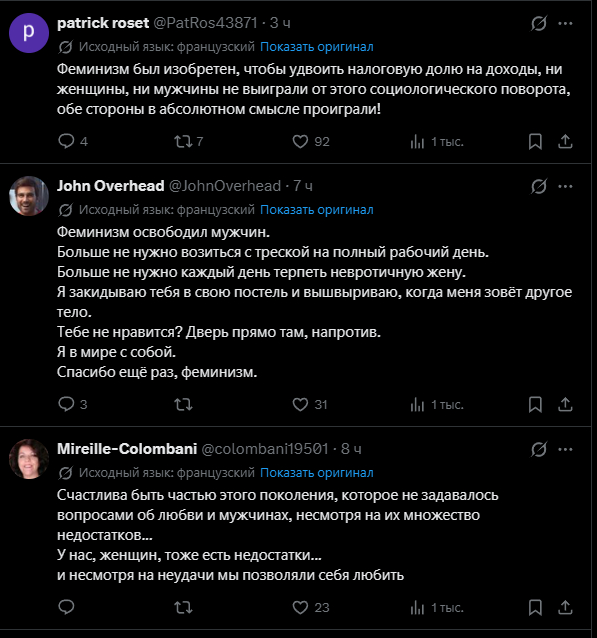
Task: Open Mireille-Colombani's profile avatar
Action: pyautogui.click(x=29, y=459)
